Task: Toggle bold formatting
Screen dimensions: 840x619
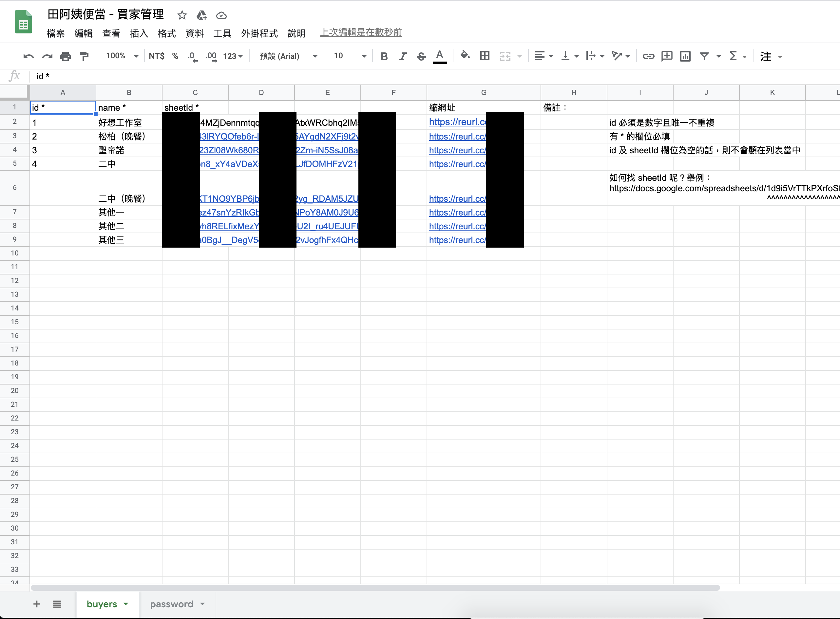Action: click(x=384, y=57)
